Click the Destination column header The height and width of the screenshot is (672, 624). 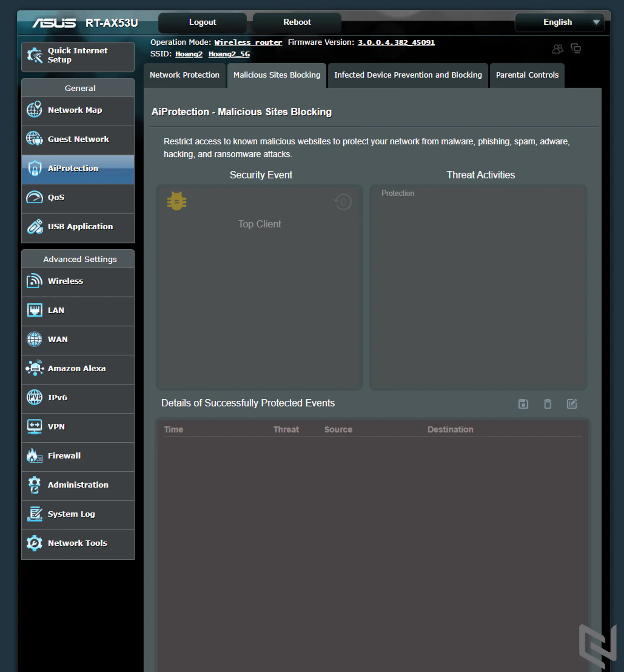[450, 429]
